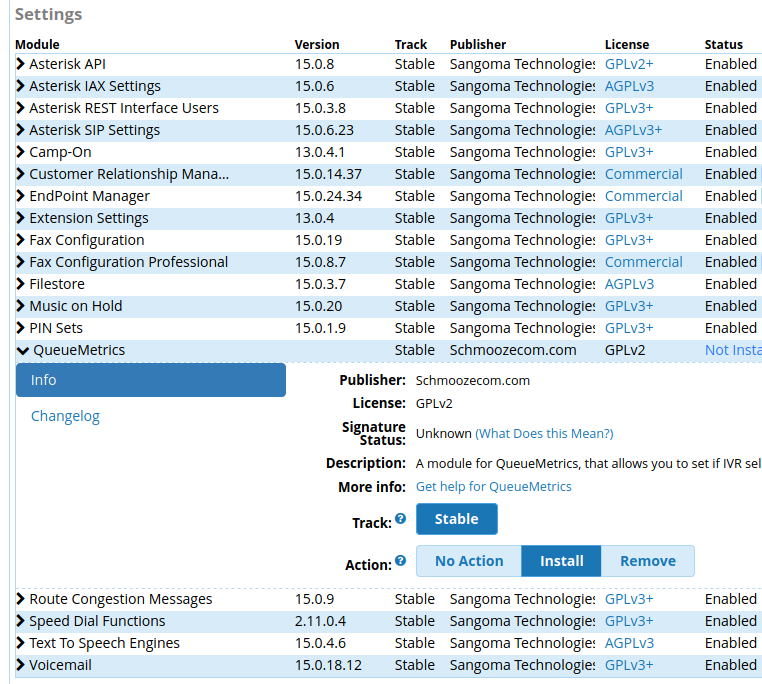Open the Info tab
Image resolution: width=762 pixels, height=684 pixels.
(x=150, y=380)
